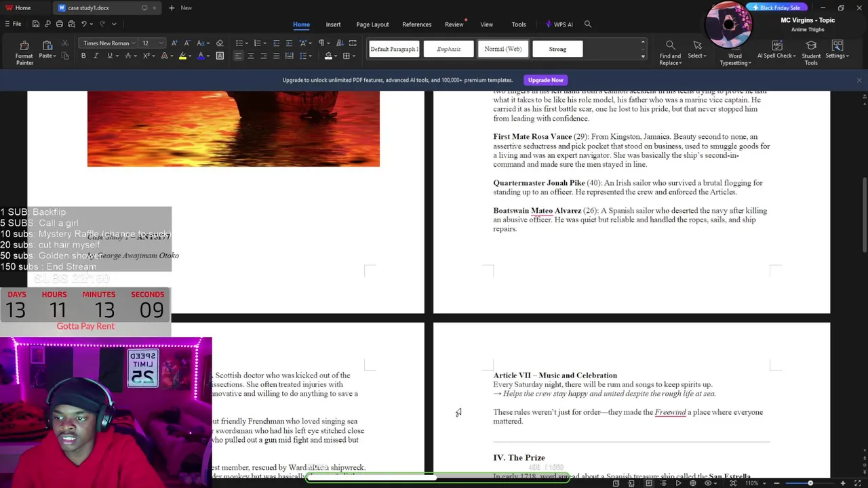The image size is (868, 488).
Task: Toggle superscript formatting
Action: [x=146, y=56]
